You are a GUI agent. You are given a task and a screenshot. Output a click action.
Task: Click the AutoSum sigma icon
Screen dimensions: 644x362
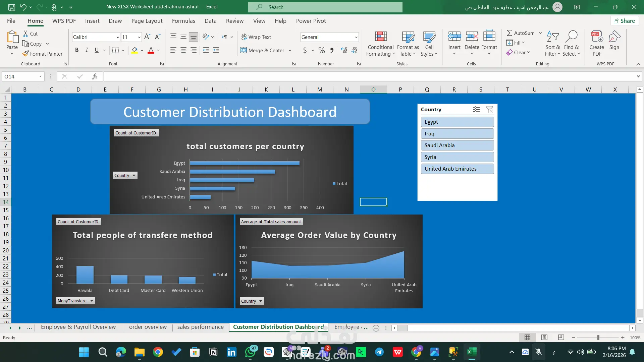(509, 33)
